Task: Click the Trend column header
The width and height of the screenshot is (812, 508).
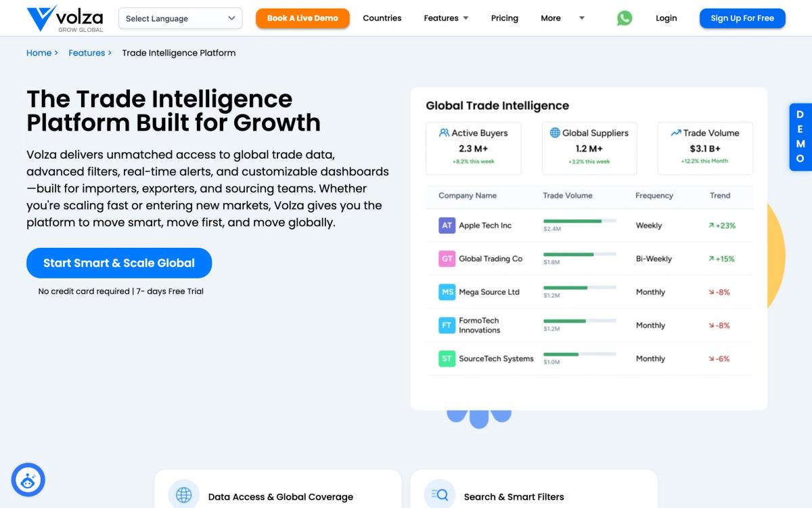Action: [x=720, y=196]
